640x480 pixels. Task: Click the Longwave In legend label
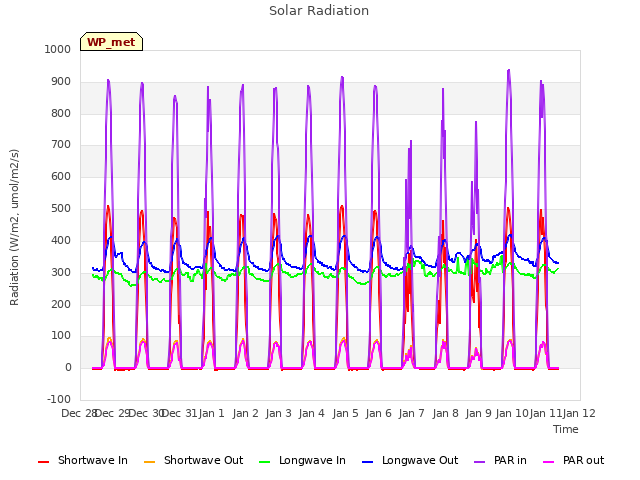pyautogui.click(x=312, y=460)
